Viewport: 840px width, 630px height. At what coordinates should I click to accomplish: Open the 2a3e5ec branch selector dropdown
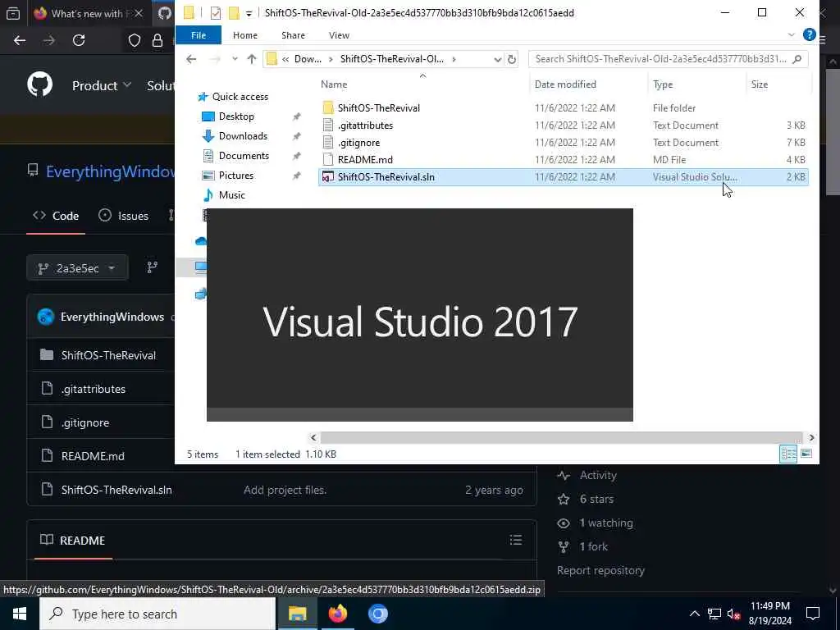[77, 268]
